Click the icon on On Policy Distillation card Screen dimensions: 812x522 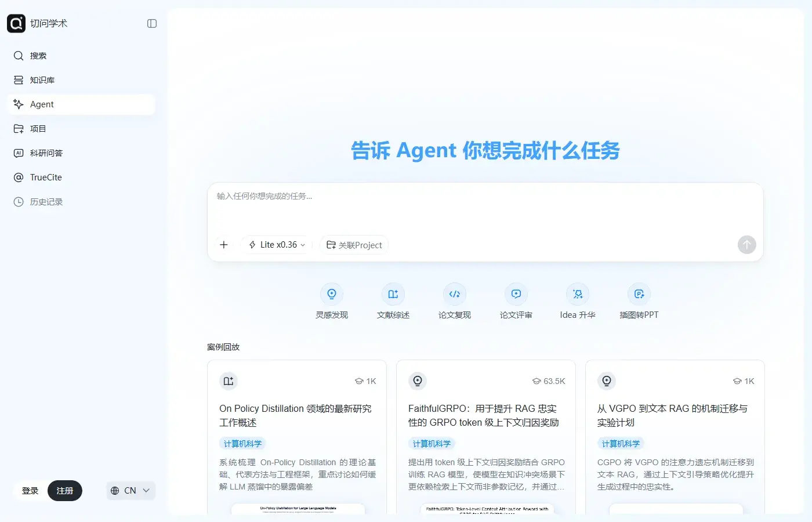[x=229, y=381]
